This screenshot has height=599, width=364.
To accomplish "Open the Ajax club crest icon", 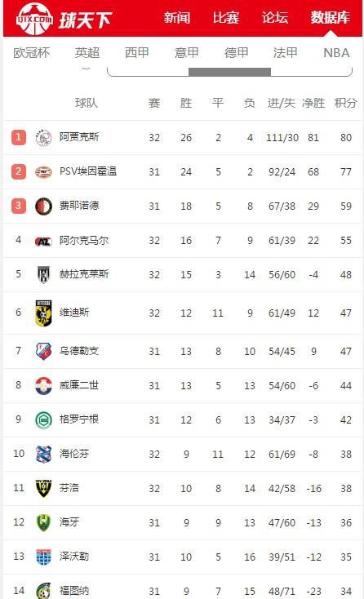I will [43, 138].
